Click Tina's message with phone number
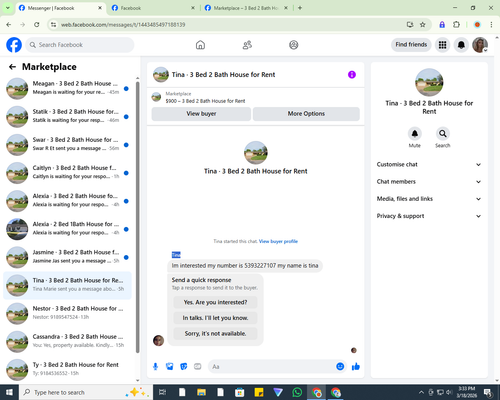 pyautogui.click(x=245, y=266)
